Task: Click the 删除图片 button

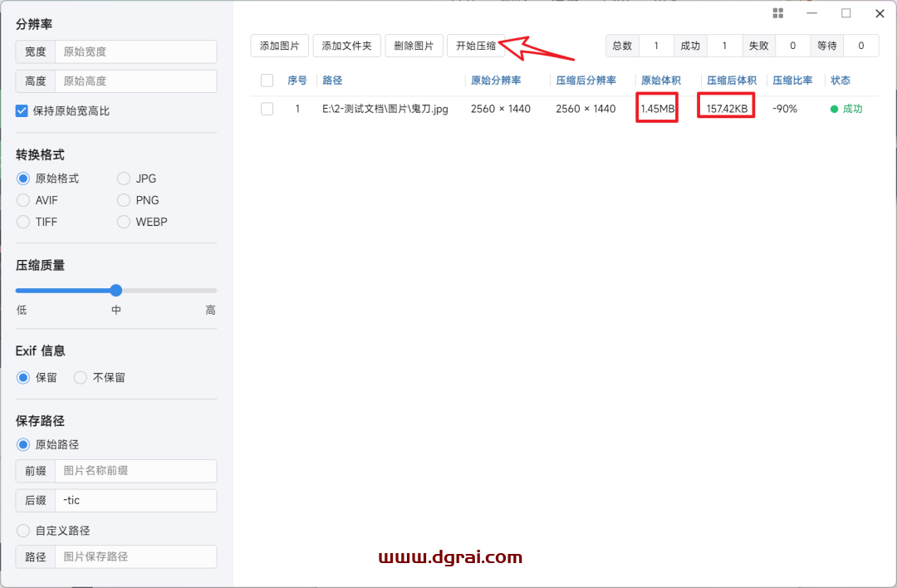Action: point(414,46)
